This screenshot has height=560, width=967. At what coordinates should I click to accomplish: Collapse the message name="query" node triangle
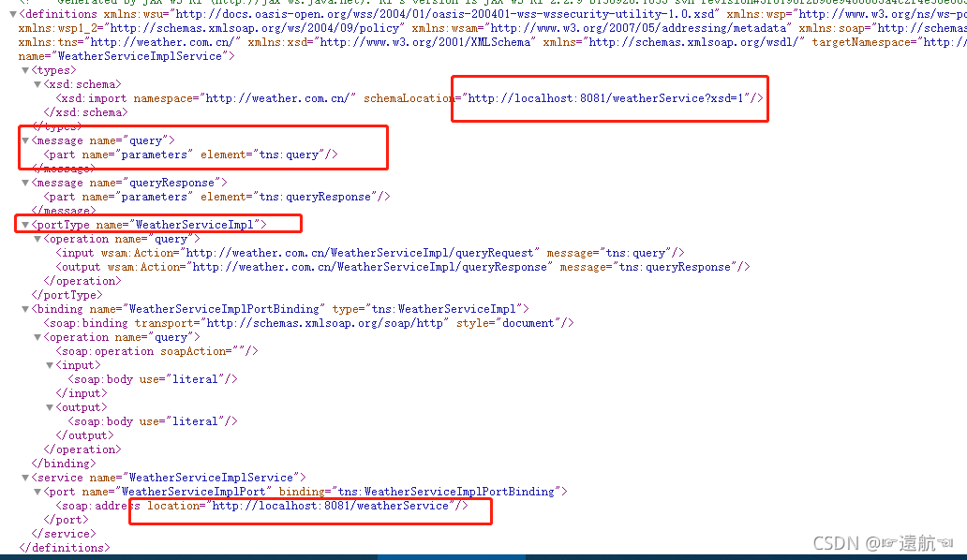pyautogui.click(x=25, y=140)
